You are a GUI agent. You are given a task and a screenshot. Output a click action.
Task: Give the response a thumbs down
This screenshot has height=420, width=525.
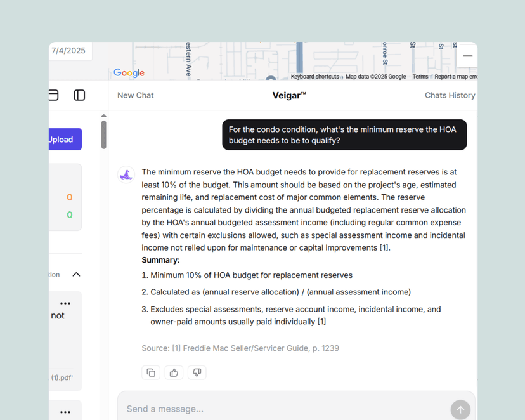click(197, 372)
